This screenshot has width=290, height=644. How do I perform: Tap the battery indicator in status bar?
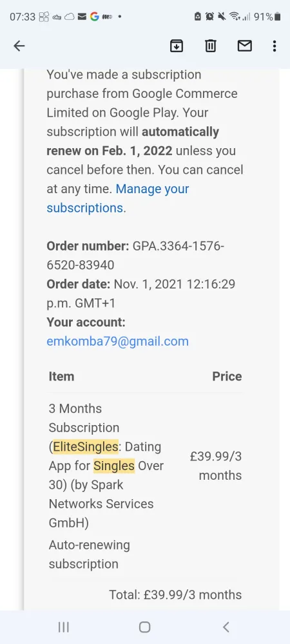(x=278, y=17)
